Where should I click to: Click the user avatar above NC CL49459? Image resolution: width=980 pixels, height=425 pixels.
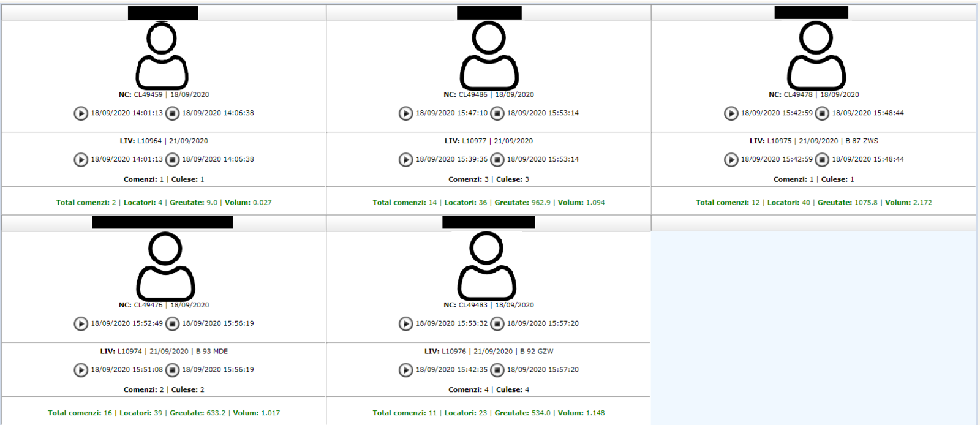tap(162, 56)
